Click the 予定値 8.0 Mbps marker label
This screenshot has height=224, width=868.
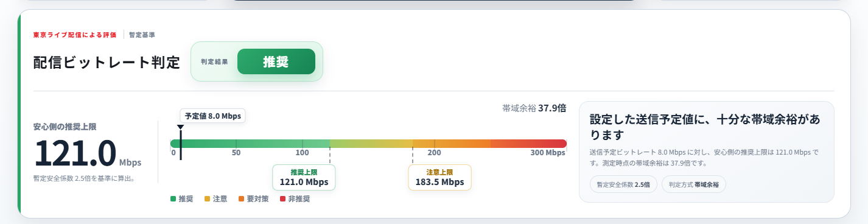pyautogui.click(x=213, y=116)
